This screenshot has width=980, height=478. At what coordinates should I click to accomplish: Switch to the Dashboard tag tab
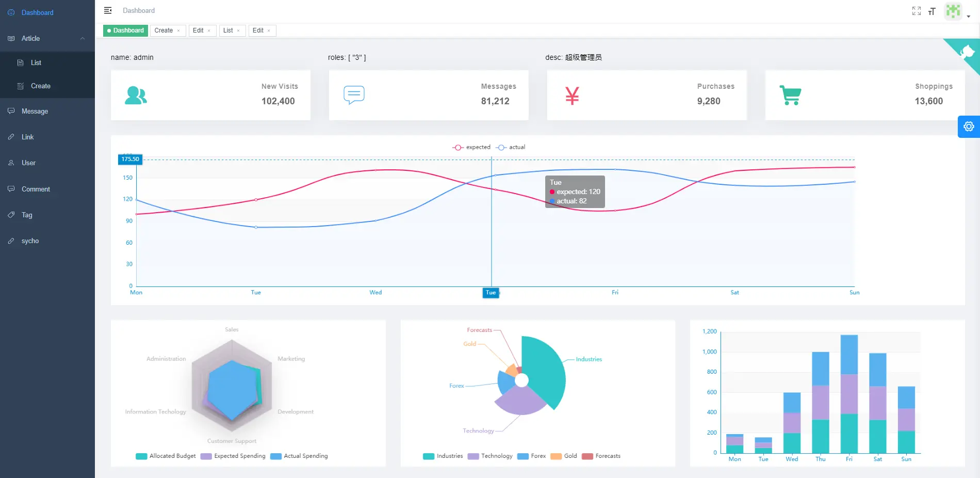pos(125,30)
